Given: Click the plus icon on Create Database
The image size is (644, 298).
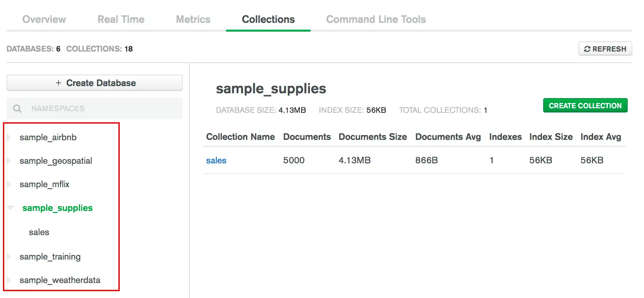Looking at the screenshot, I should click(59, 83).
